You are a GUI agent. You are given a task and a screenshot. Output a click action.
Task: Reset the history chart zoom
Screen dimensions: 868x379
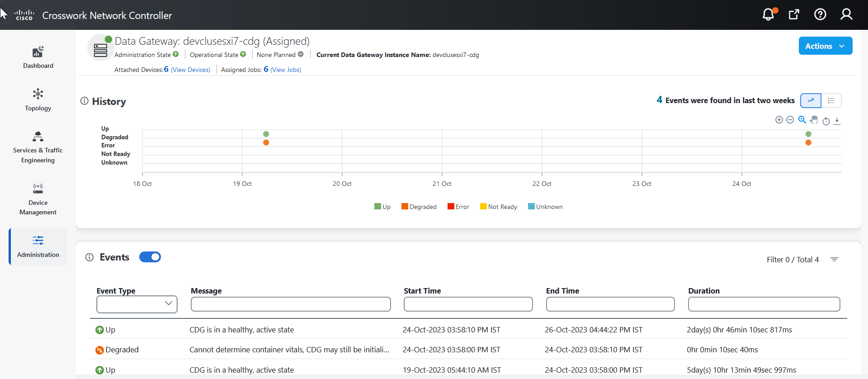click(x=826, y=121)
